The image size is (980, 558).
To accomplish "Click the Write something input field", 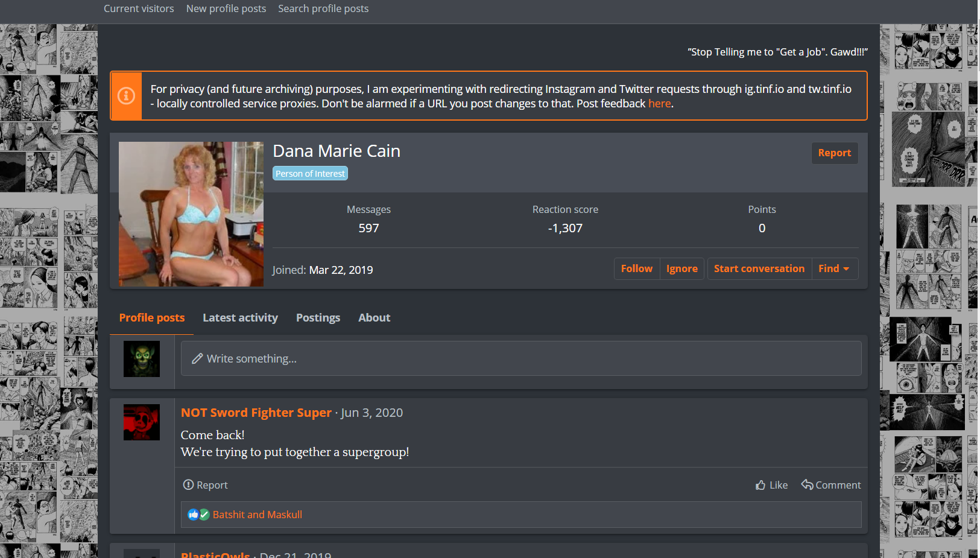I will [x=521, y=358].
